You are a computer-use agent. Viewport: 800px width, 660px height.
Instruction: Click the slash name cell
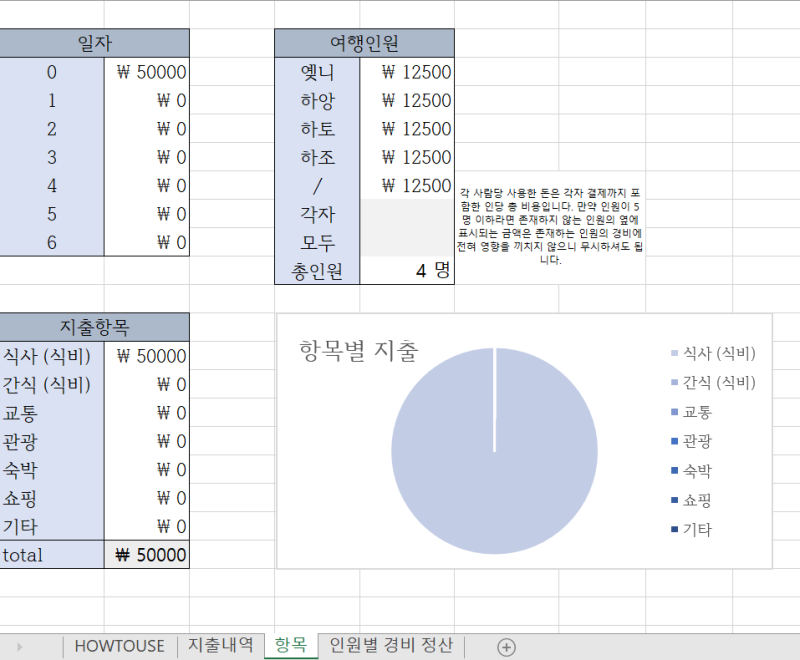[317, 186]
